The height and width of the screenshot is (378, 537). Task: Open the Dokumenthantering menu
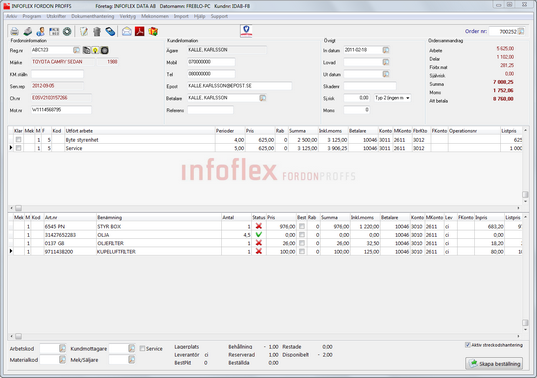tap(92, 16)
